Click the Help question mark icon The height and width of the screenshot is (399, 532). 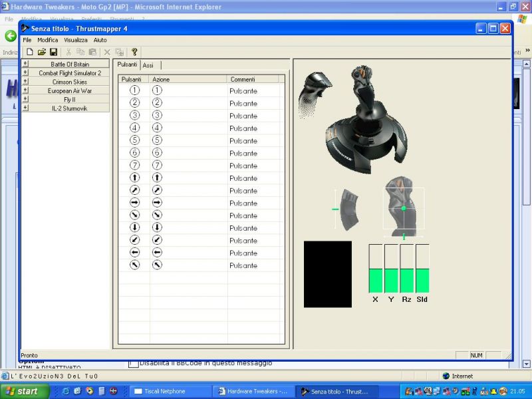[x=134, y=52]
